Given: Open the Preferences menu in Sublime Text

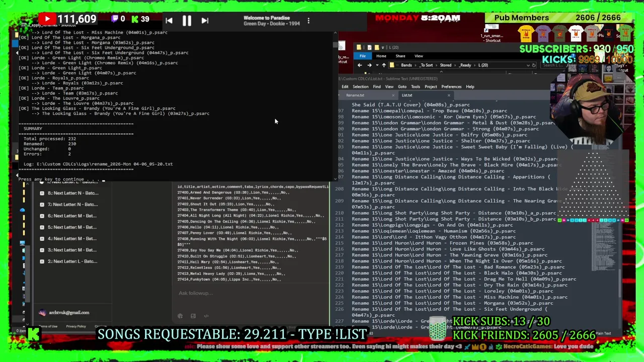Looking at the screenshot, I should click(x=451, y=87).
